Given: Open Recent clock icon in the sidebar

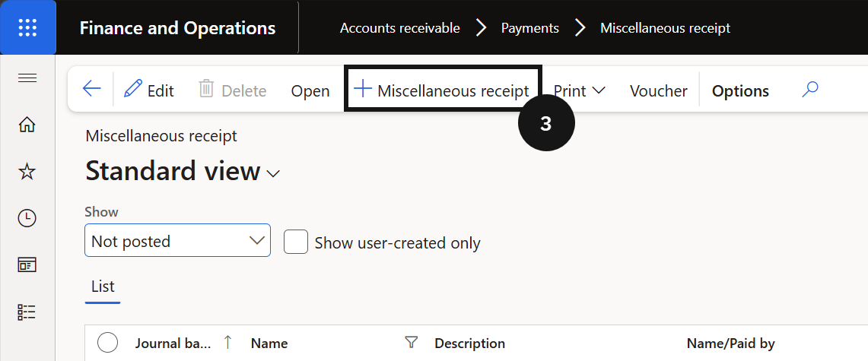Looking at the screenshot, I should tap(27, 218).
